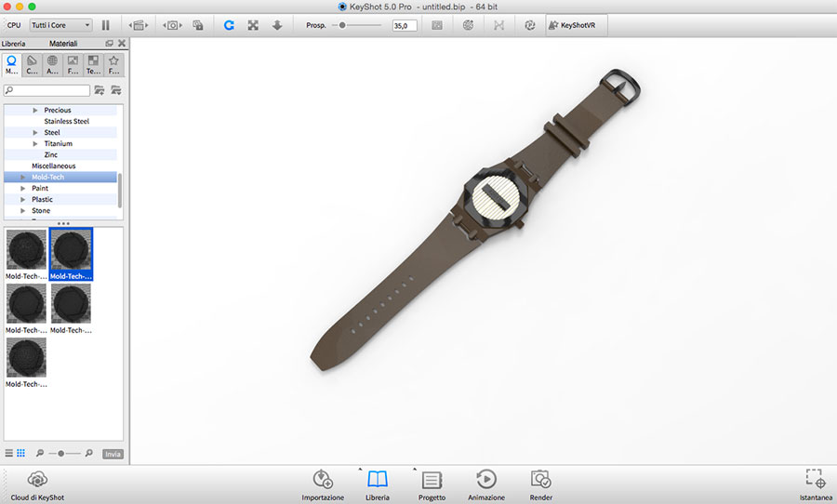Click the circular render region icon in toolbar
Screen dimensions: 837x504
tap(529, 25)
